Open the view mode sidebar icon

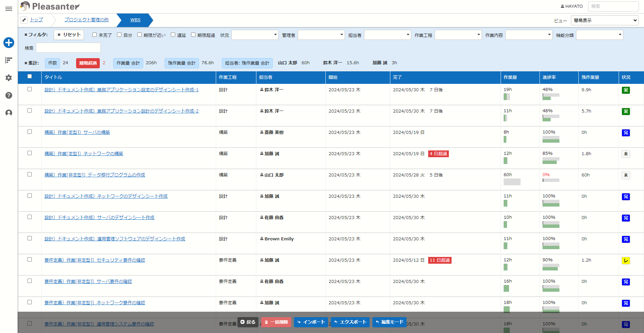point(9,60)
